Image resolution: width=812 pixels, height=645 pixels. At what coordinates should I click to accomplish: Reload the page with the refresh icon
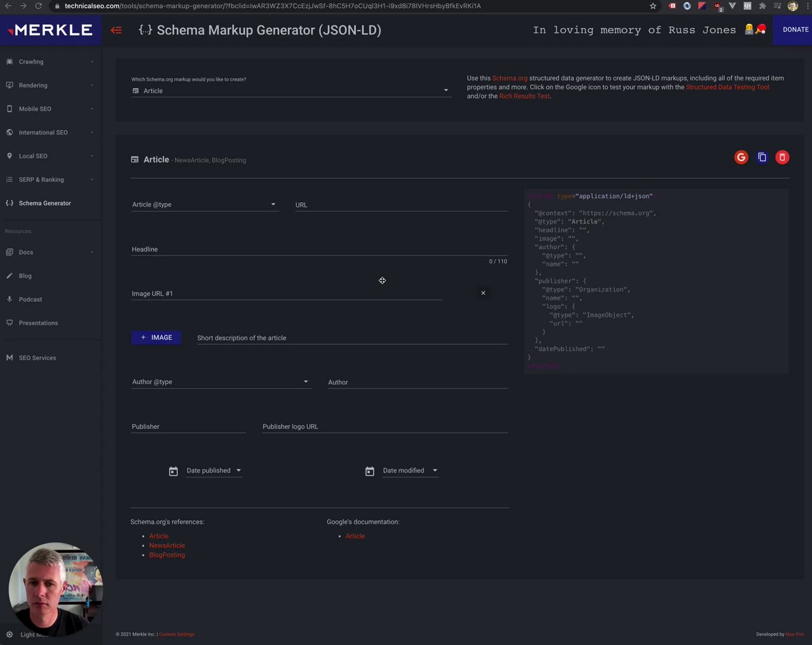coord(38,6)
